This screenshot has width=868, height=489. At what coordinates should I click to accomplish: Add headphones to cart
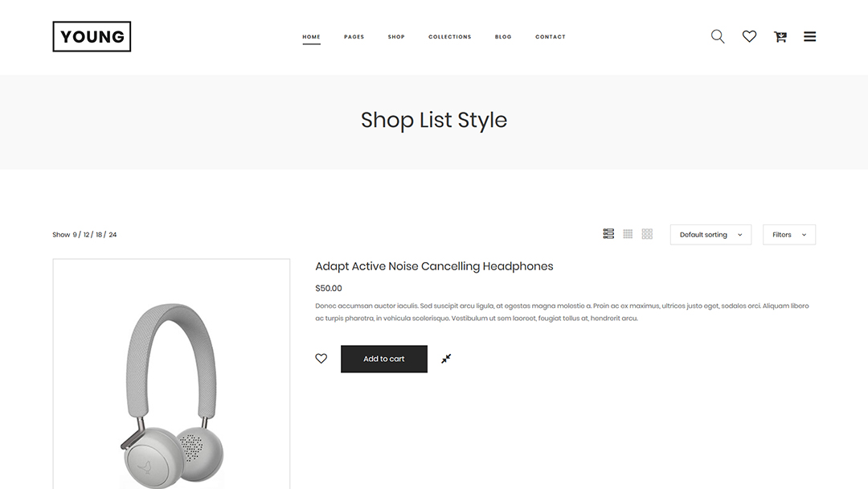384,359
